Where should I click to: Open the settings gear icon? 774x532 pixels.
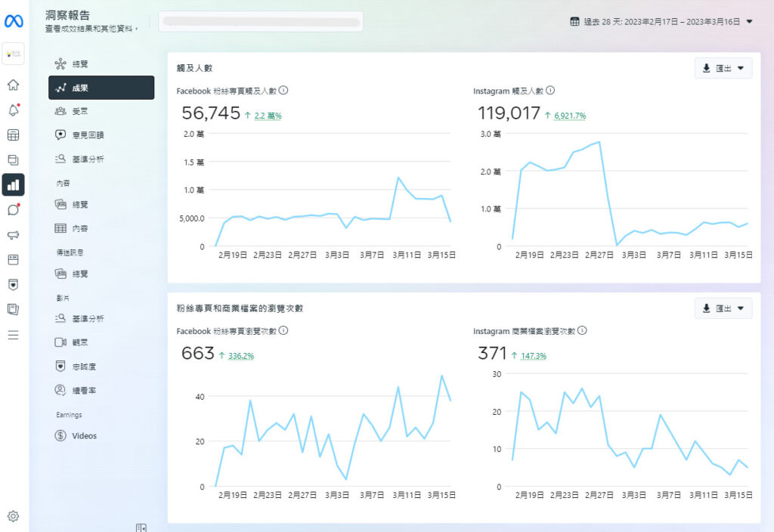[x=14, y=516]
